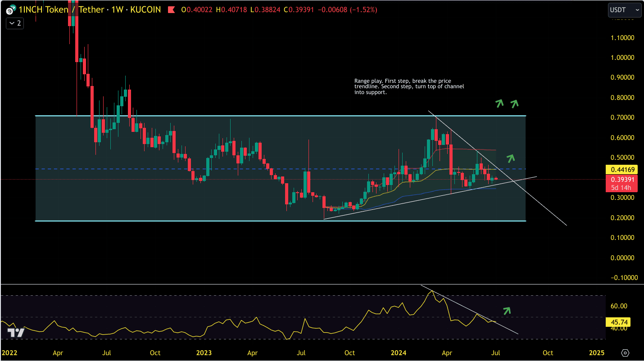This screenshot has height=361, width=644.
Task: Click the red market status indicator
Action: [x=171, y=9]
